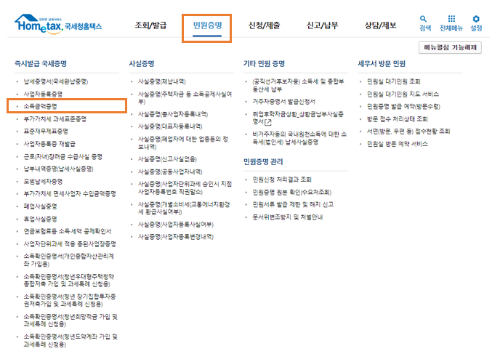Open (공직선거후보자용) 소득세 및 종합부동산세 납부
Image resolution: width=500 pixels, height=363 pixels.
[298, 85]
